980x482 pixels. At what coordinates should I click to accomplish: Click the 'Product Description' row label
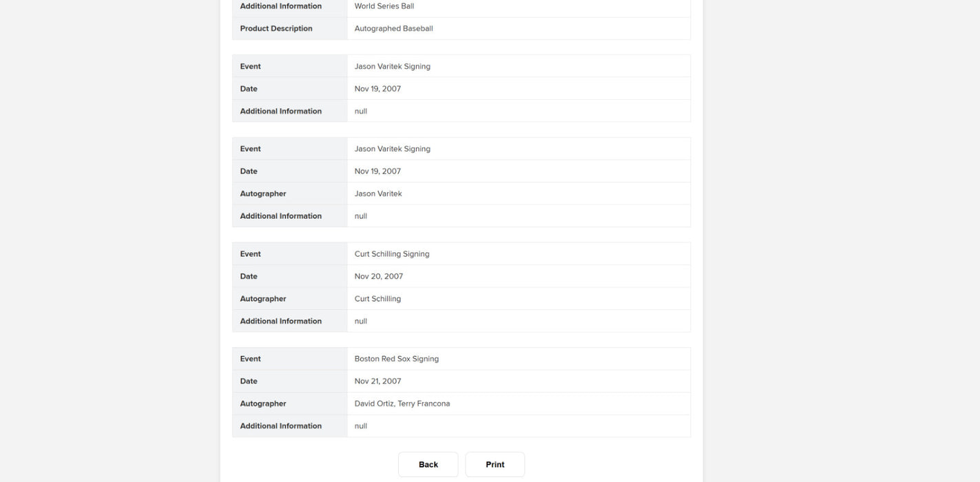pyautogui.click(x=276, y=29)
